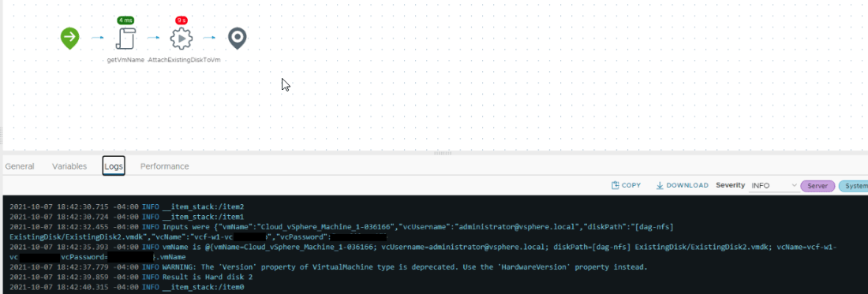Toggle the System log filter pill
The height and width of the screenshot is (294, 868).
coord(854,186)
